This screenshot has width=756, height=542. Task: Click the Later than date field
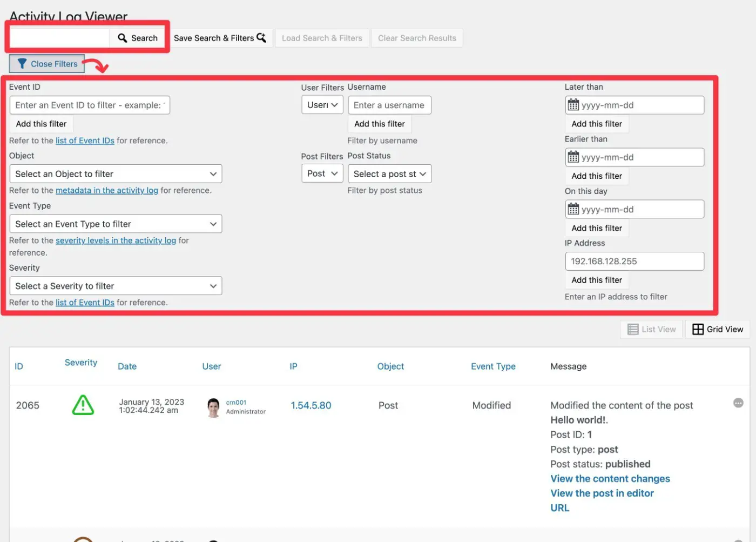pos(634,105)
